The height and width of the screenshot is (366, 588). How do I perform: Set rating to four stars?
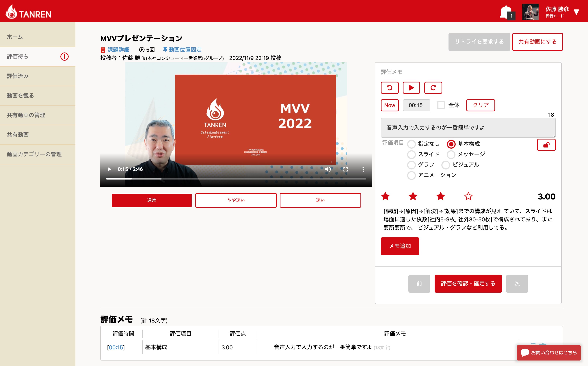468,196
